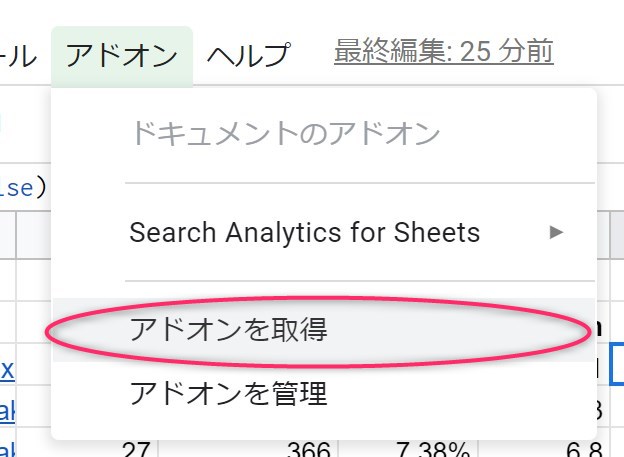
Task: Select the cell containing 27
Action: pos(133,449)
